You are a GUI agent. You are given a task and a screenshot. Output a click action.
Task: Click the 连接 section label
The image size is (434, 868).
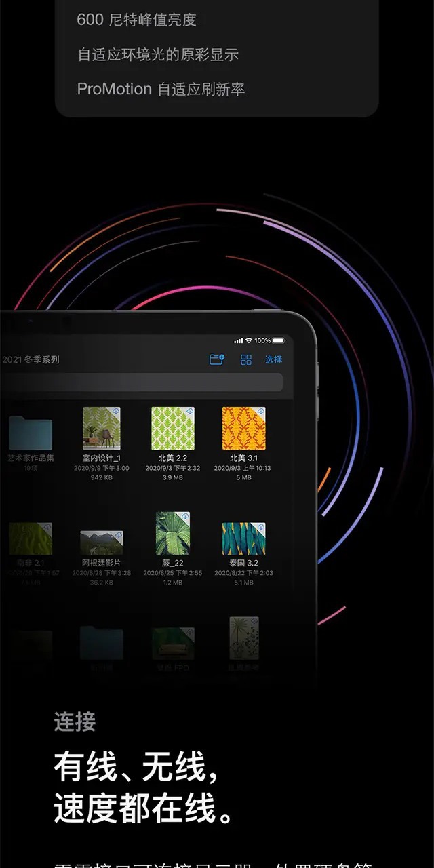point(75,722)
